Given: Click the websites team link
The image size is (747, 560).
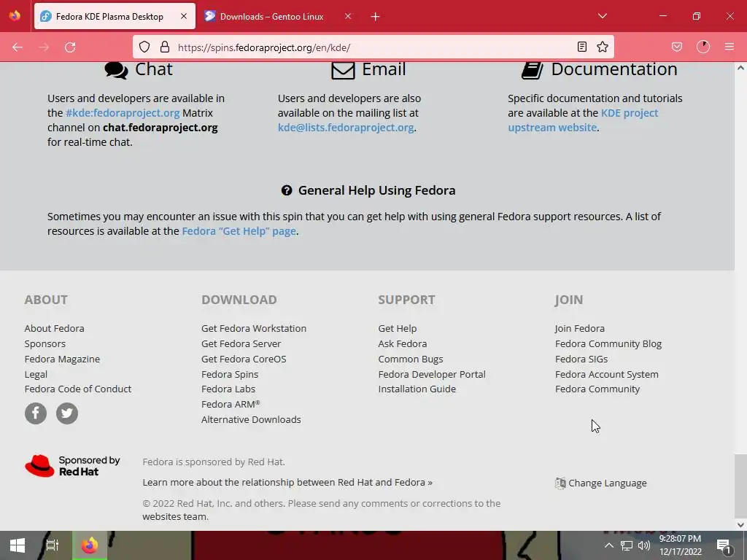Looking at the screenshot, I should coord(174,517).
